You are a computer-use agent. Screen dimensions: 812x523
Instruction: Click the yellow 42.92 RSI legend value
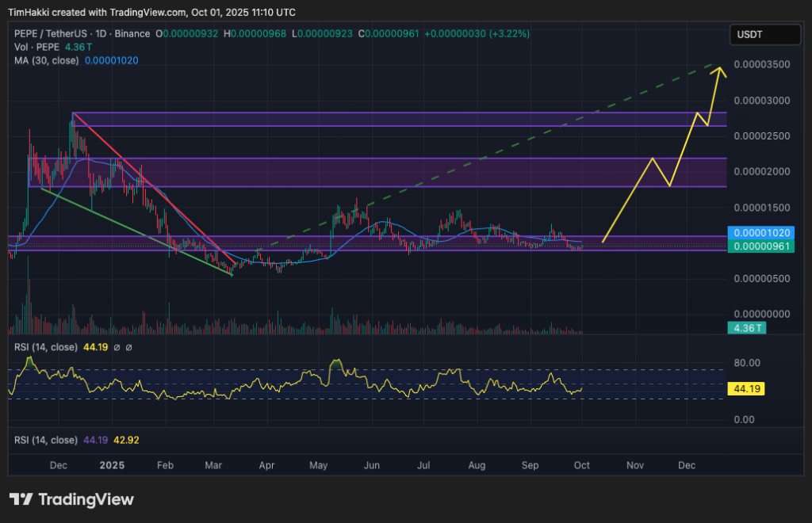[126, 440]
